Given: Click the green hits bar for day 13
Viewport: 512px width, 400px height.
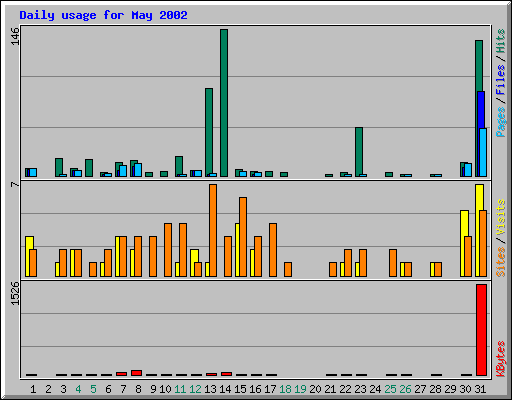Looking at the screenshot, I should point(209,132).
